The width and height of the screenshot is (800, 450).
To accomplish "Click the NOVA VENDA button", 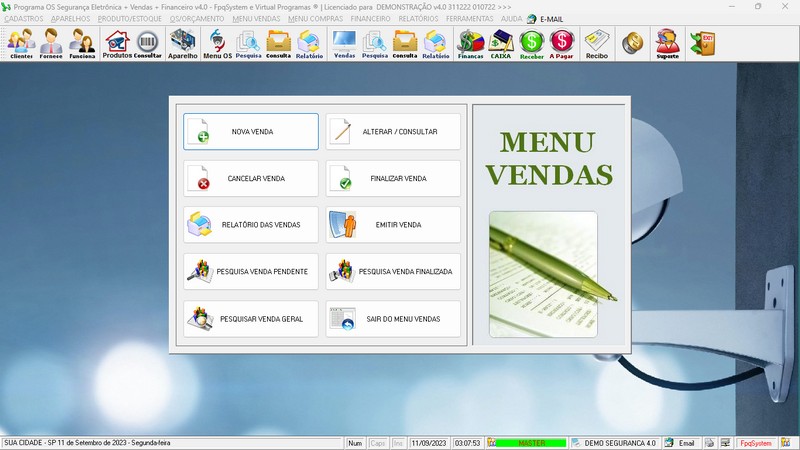I will pyautogui.click(x=251, y=132).
